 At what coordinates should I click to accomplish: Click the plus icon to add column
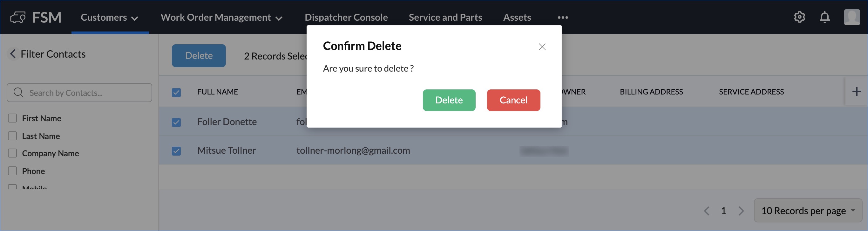click(x=856, y=91)
